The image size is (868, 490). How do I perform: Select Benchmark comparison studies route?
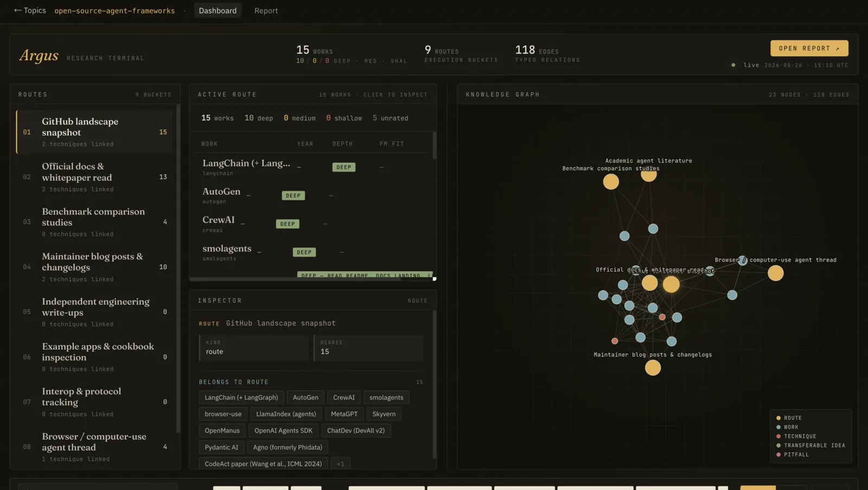pos(94,222)
